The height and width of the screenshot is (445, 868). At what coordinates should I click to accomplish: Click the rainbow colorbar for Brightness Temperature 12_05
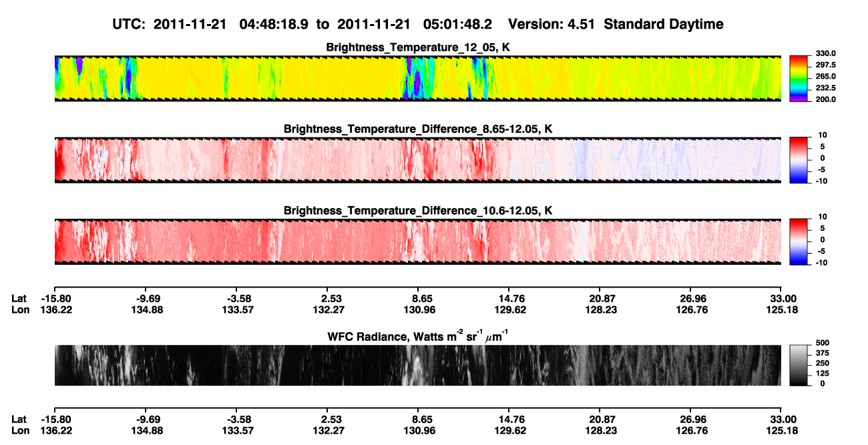(799, 78)
